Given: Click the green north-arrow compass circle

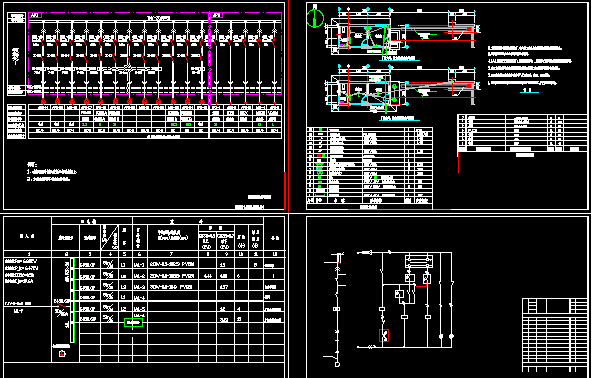Looking at the screenshot, I should tap(315, 18).
